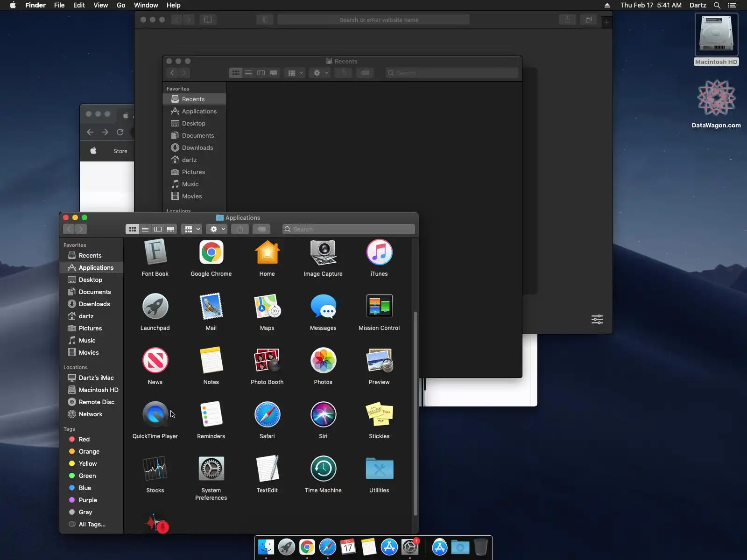The height and width of the screenshot is (560, 747).
Task: Select the Stickies app icon
Action: [x=379, y=415]
